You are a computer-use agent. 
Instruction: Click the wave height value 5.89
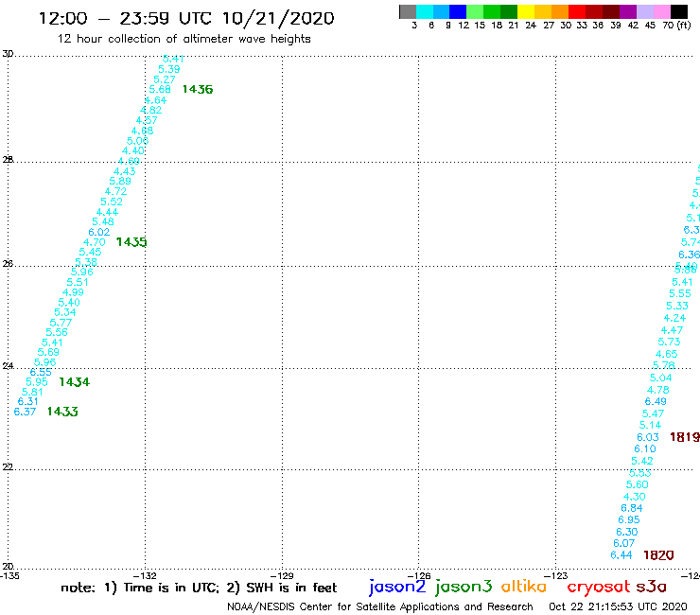coord(120,182)
